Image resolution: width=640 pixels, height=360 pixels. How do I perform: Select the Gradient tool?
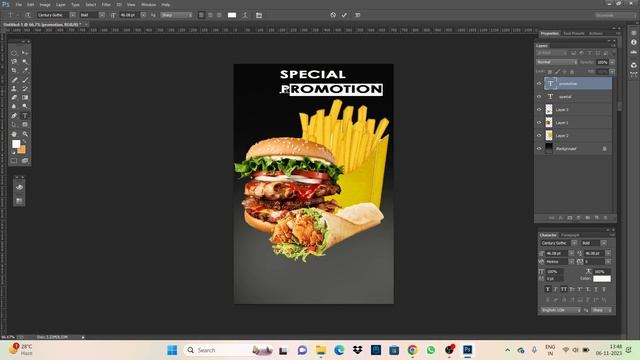(x=25, y=98)
